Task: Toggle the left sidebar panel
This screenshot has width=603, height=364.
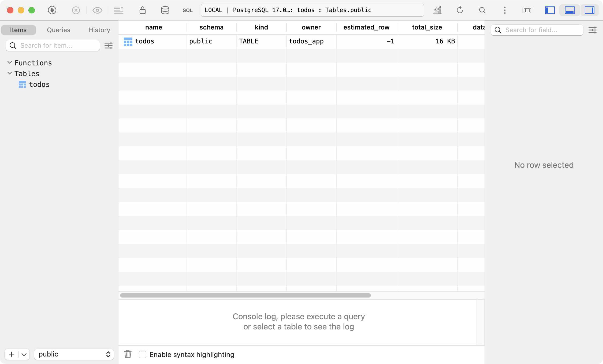Action: coord(550,10)
